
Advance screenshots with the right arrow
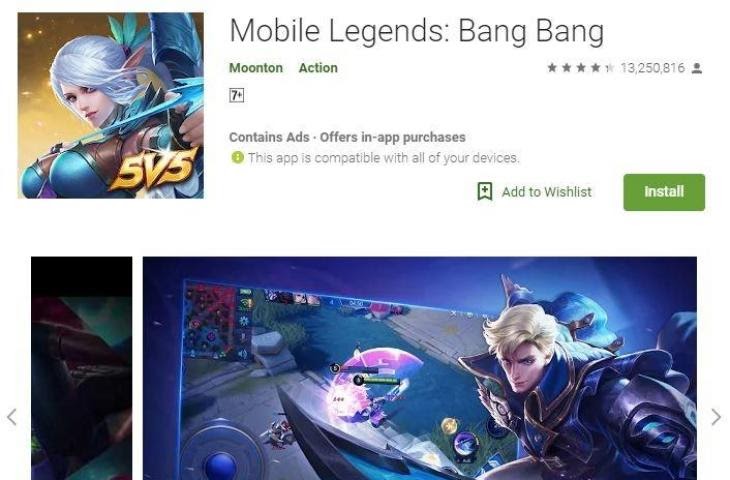[716, 417]
